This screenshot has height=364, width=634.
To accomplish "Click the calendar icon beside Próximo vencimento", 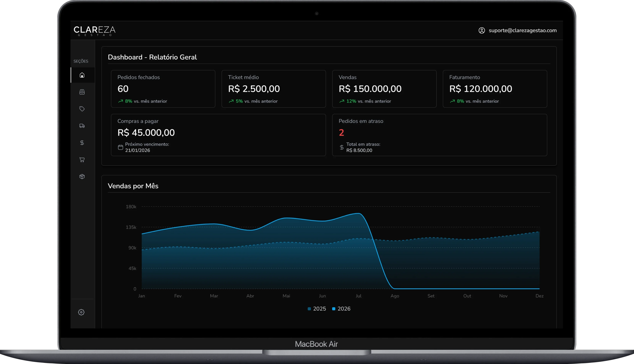I will pyautogui.click(x=120, y=147).
